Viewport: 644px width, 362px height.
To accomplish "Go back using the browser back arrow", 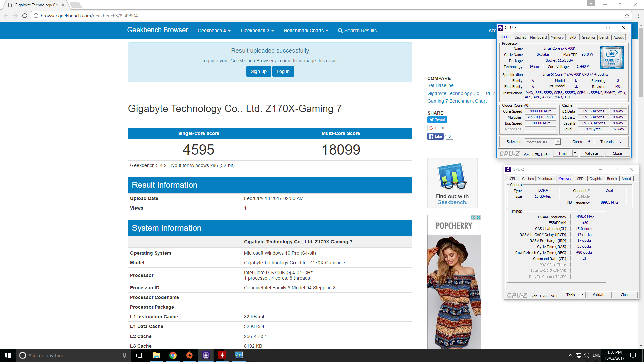I will tap(6, 16).
